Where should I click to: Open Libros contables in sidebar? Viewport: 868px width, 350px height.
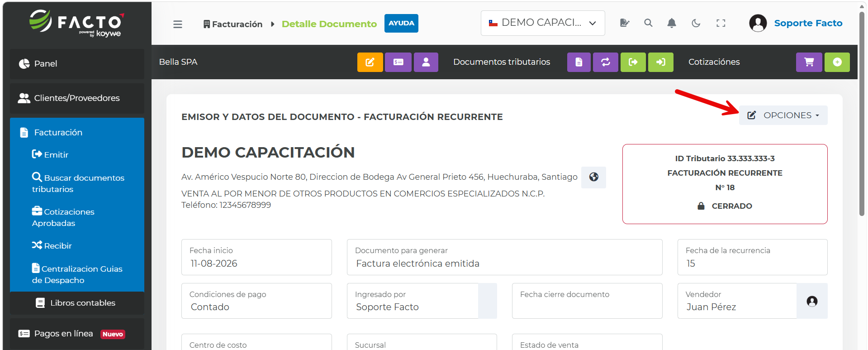(77, 303)
